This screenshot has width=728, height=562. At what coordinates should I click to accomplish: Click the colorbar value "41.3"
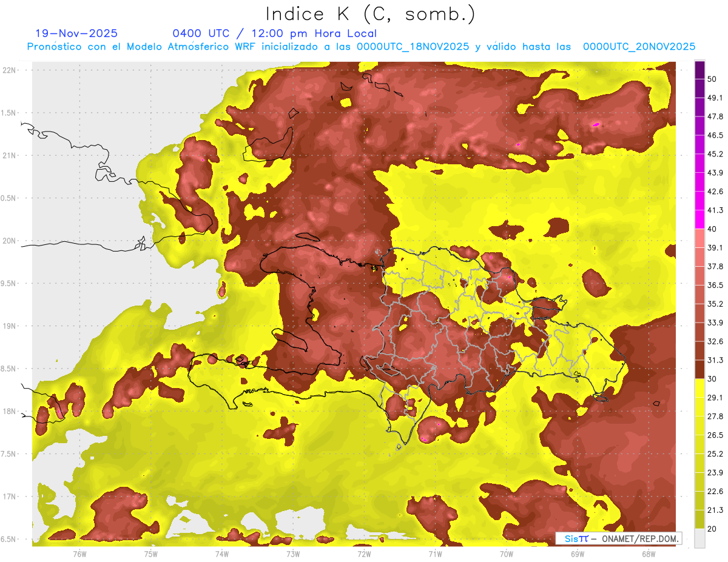tap(715, 210)
